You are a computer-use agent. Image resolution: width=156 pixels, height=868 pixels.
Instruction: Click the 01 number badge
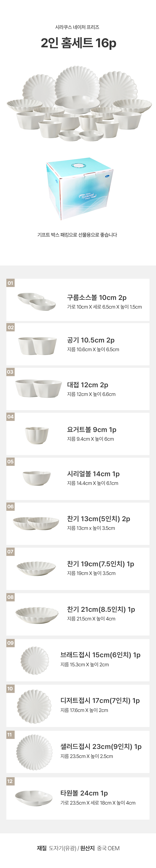coord(11,283)
